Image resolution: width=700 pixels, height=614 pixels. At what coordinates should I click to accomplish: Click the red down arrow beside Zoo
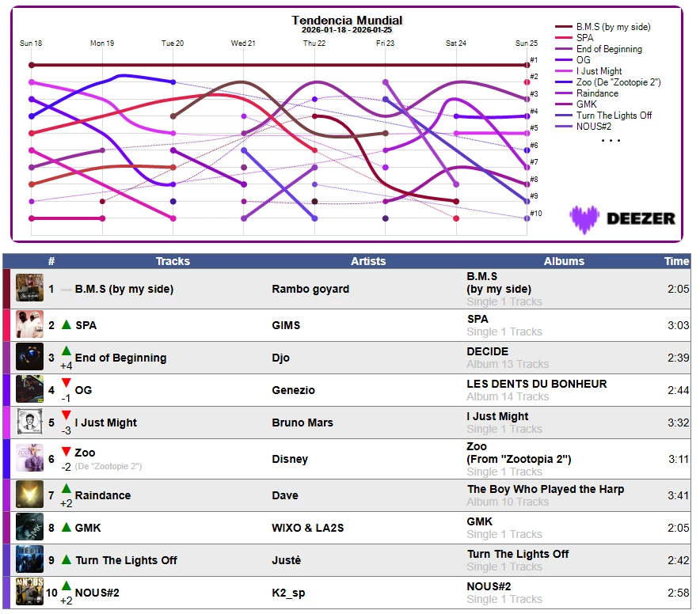66,452
